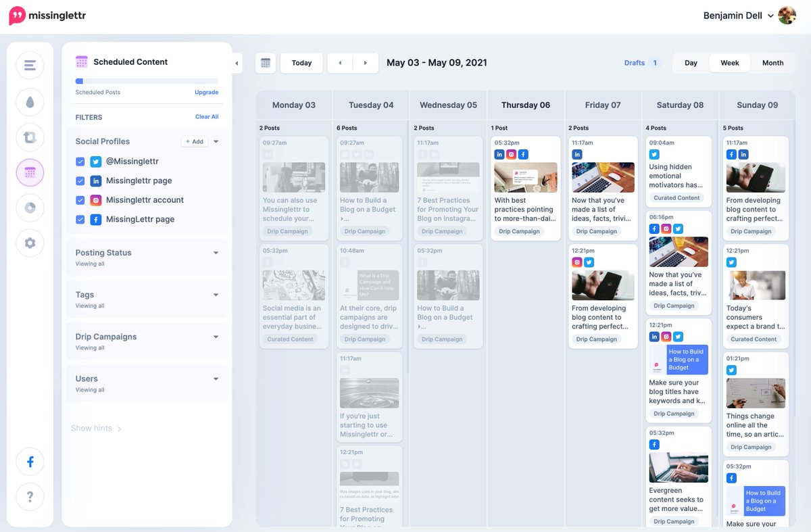Select the Thursday 06 column header
This screenshot has height=532, width=811.
tap(526, 105)
